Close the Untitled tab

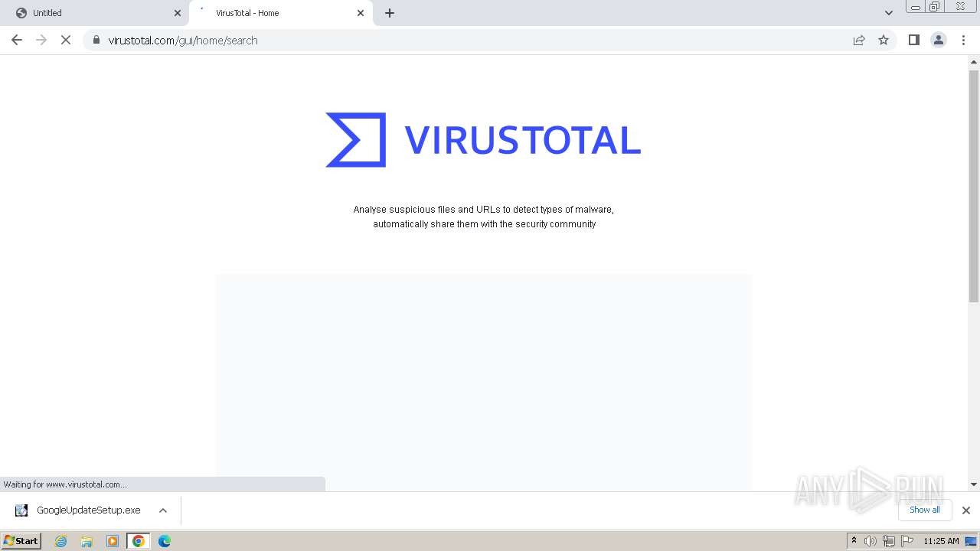pos(178,13)
